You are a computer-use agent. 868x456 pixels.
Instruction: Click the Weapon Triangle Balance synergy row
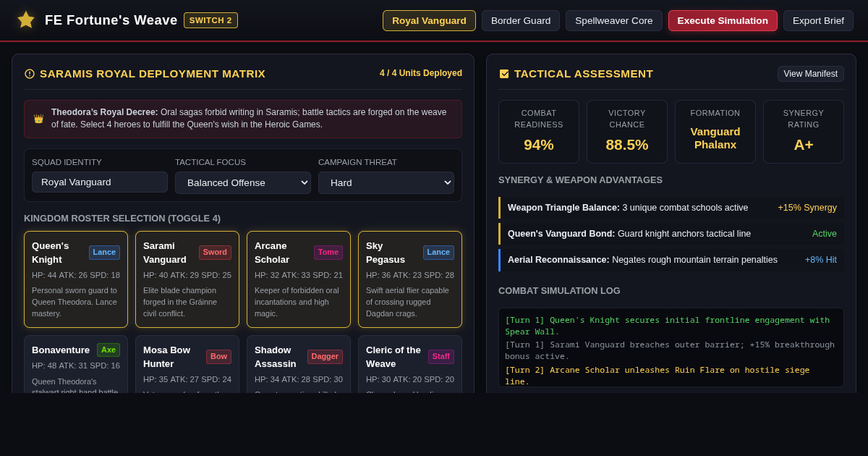[671, 208]
